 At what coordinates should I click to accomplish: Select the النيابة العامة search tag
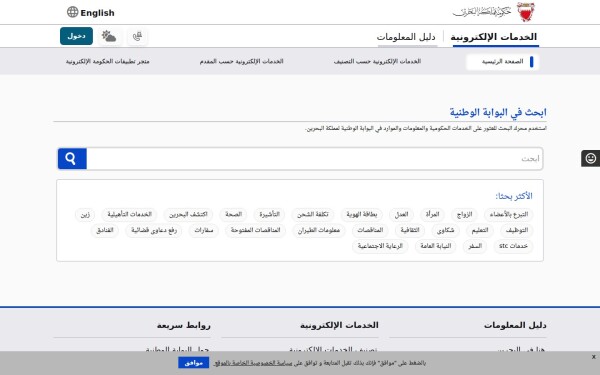(x=435, y=246)
